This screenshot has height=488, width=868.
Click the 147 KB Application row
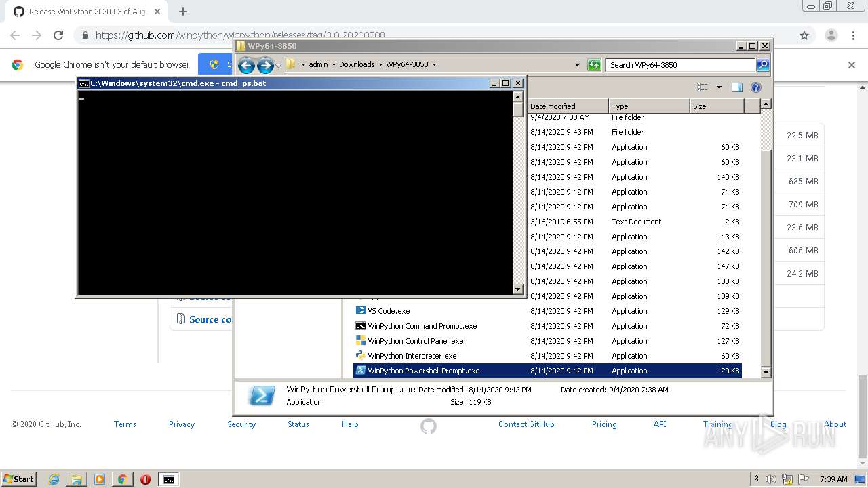click(635, 266)
